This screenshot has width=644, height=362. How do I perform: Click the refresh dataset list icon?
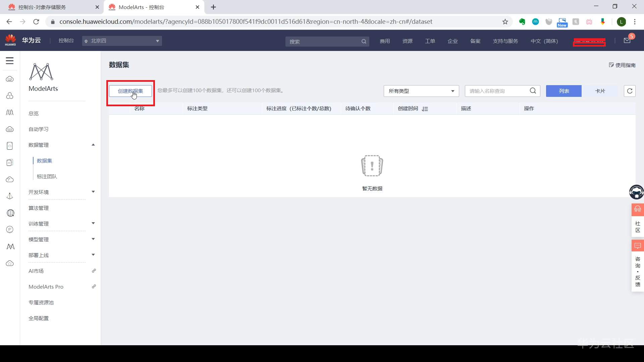coord(630,91)
